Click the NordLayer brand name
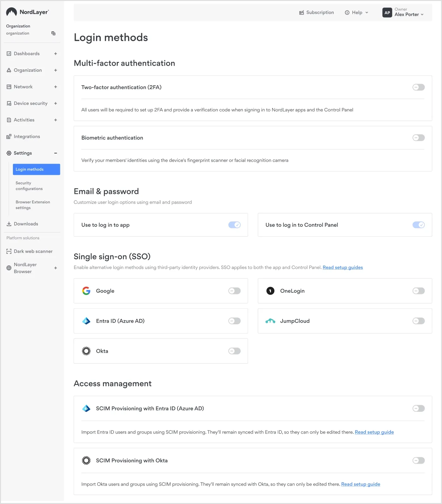This screenshot has width=442, height=504. click(x=34, y=12)
